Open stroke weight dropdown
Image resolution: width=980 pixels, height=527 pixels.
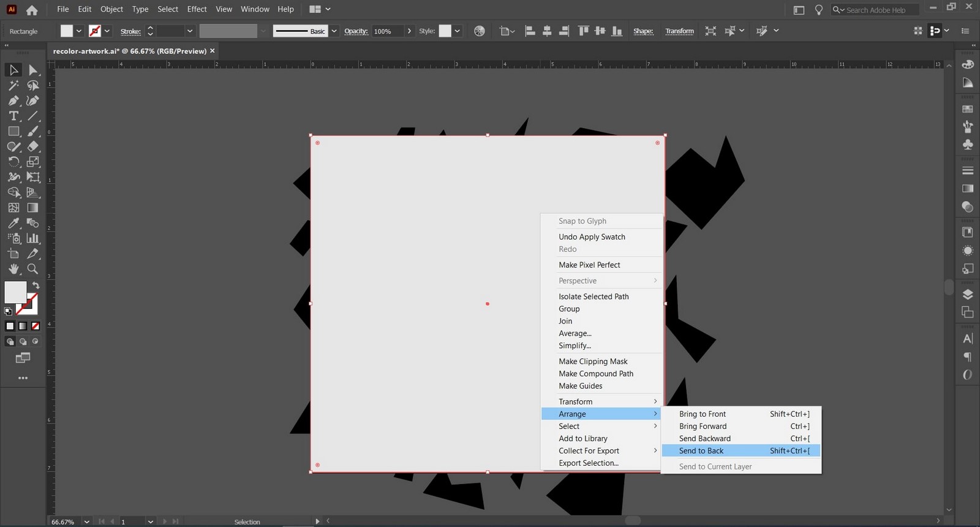click(190, 31)
